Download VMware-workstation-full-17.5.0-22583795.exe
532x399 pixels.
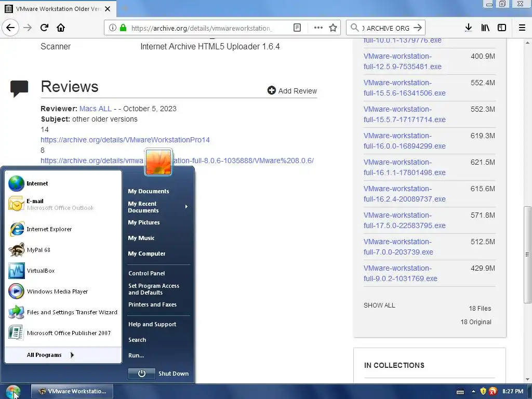pos(404,220)
